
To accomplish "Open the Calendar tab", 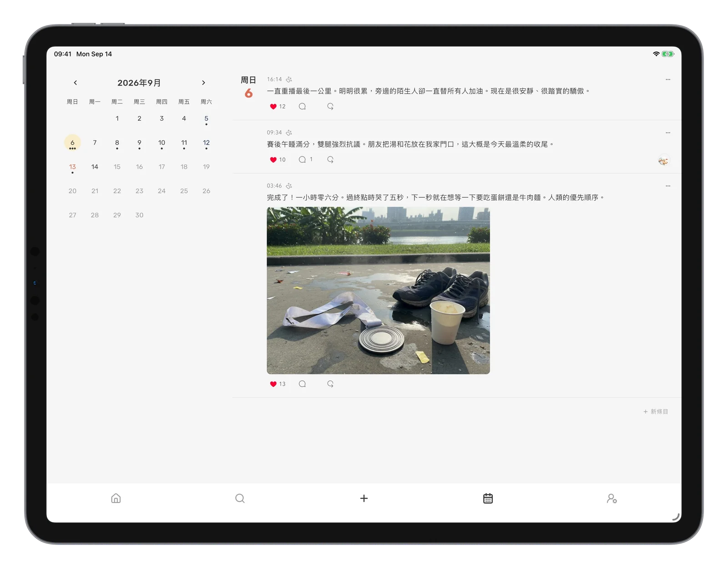I will click(488, 499).
